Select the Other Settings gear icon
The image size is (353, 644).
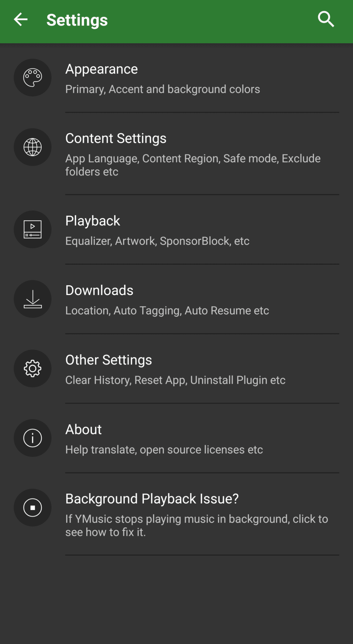32,369
